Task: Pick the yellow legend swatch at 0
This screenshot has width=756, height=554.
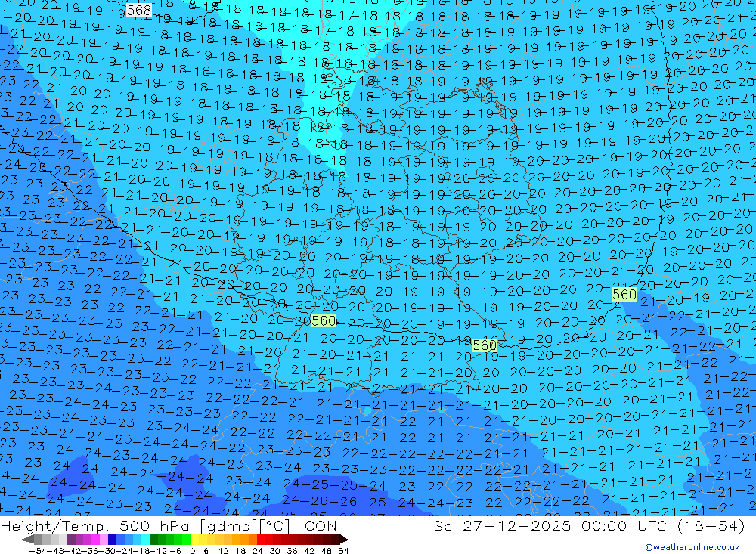Action: (x=195, y=539)
